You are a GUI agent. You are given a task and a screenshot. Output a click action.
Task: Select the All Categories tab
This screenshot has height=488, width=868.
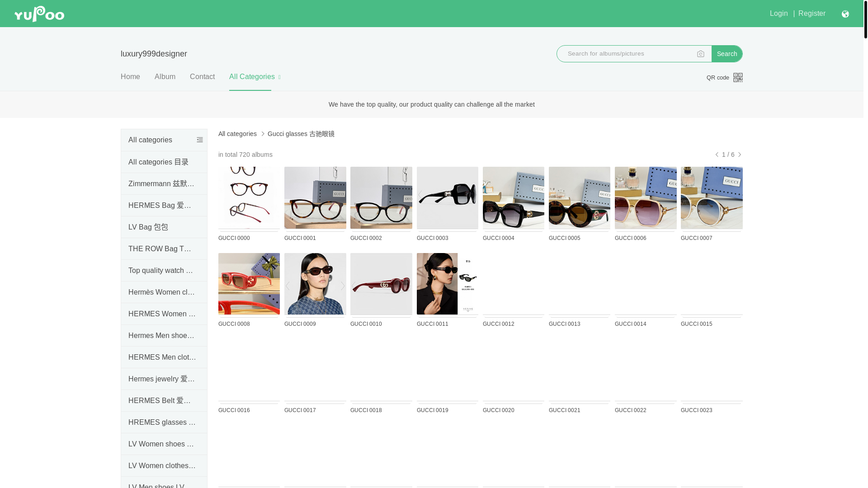point(252,77)
